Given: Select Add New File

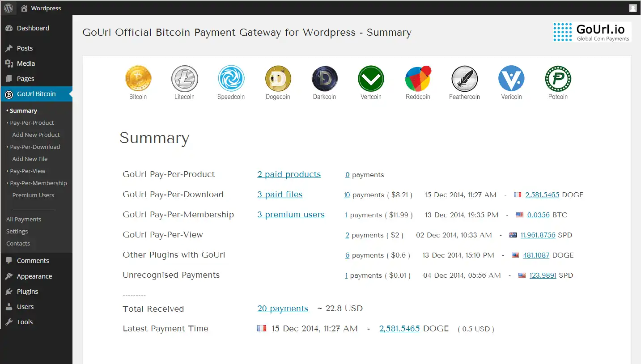Looking at the screenshot, I should (x=30, y=159).
